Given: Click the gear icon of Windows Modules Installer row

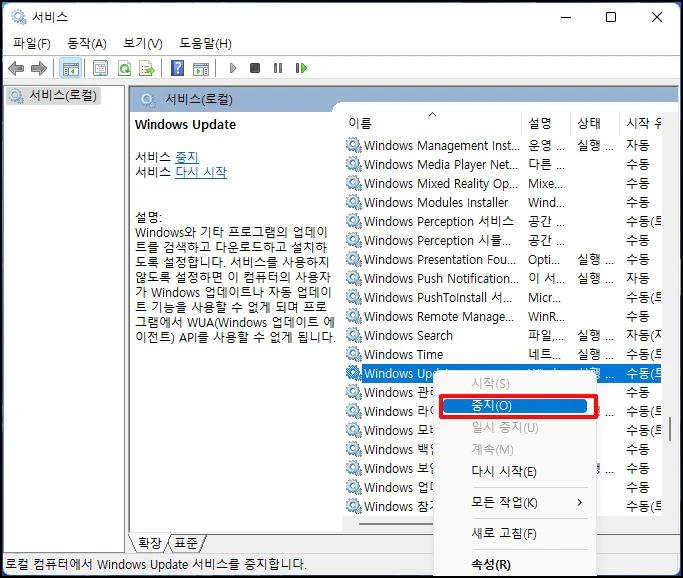Looking at the screenshot, I should pos(354,202).
